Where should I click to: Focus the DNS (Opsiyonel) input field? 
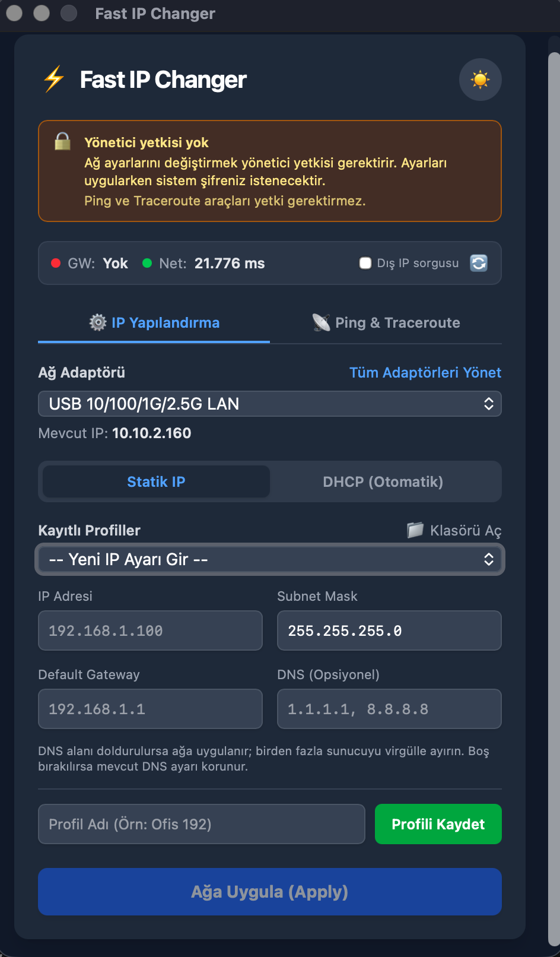tap(389, 709)
